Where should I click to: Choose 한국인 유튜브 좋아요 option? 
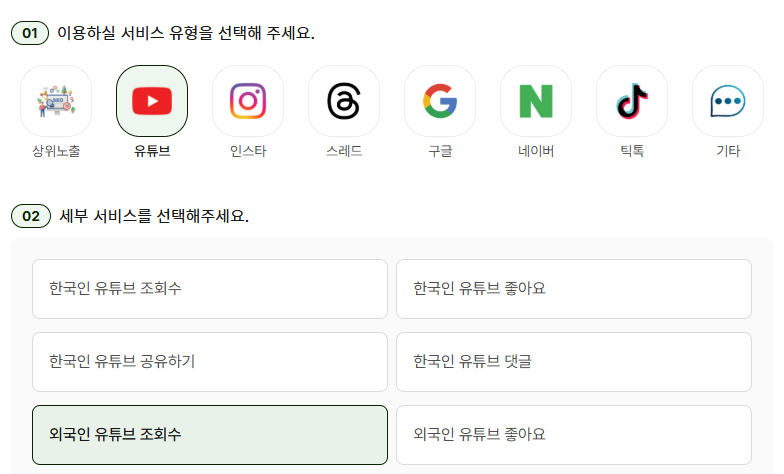point(574,289)
